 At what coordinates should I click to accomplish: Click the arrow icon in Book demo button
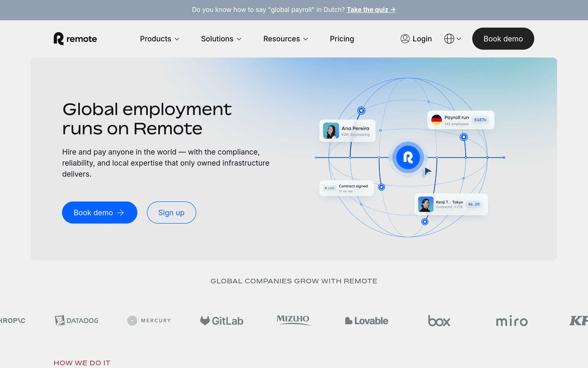(x=121, y=213)
